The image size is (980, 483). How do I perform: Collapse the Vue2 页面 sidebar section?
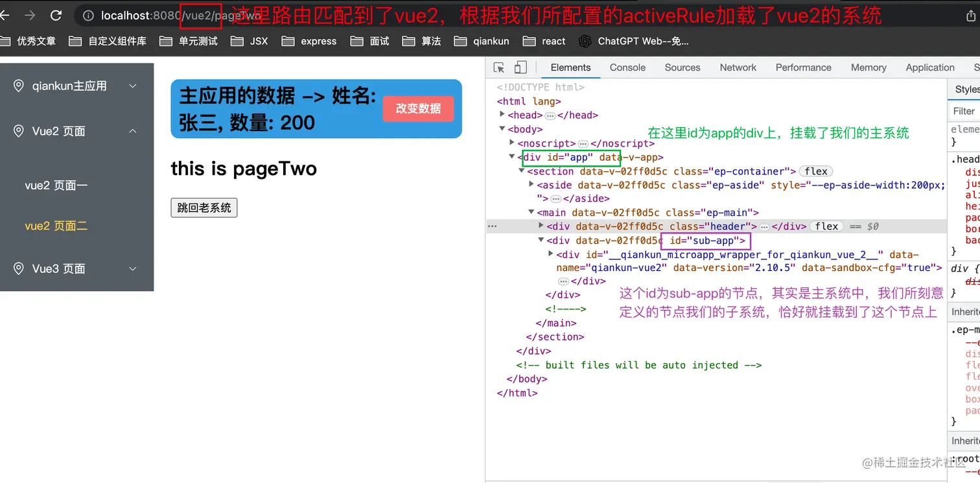(133, 131)
